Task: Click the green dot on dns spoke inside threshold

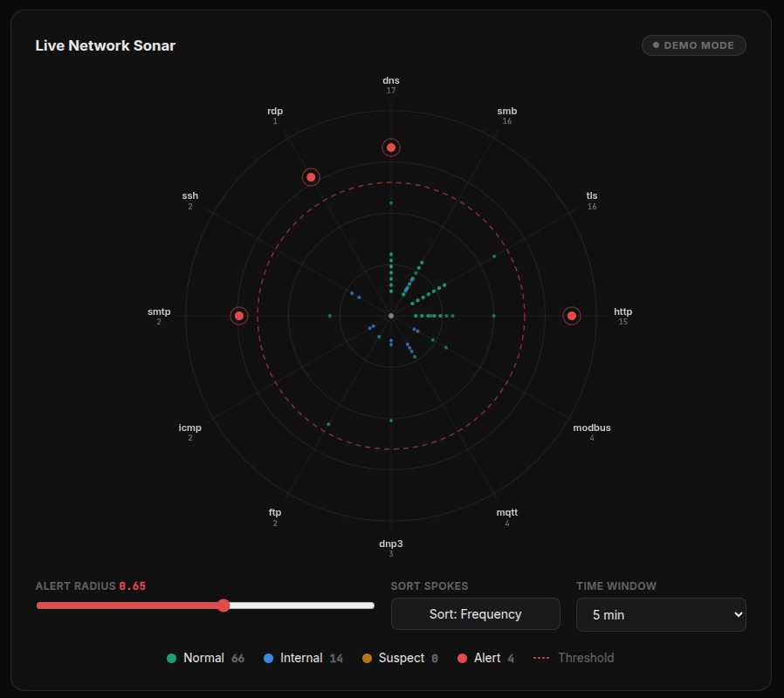Action: pos(391,202)
